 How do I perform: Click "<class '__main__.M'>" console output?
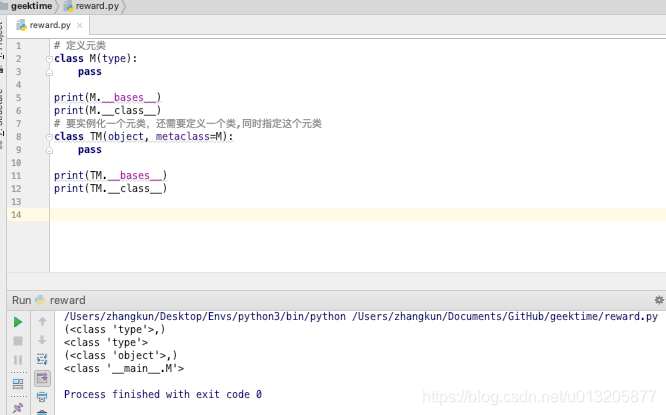(124, 369)
